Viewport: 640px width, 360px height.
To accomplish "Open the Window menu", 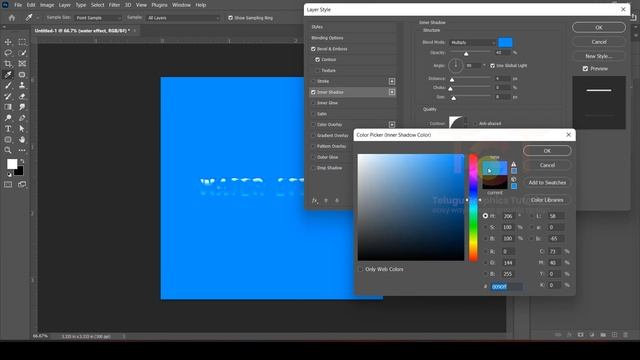I will pyautogui.click(x=181, y=5).
